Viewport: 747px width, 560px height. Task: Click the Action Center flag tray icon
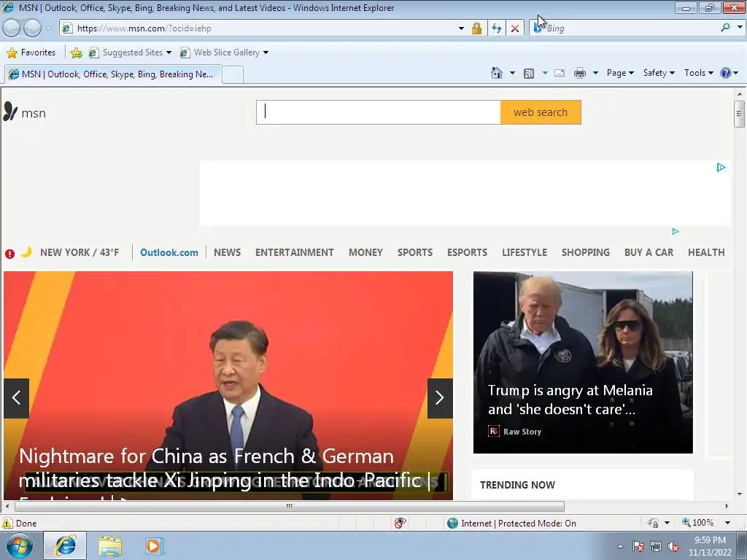coord(638,547)
